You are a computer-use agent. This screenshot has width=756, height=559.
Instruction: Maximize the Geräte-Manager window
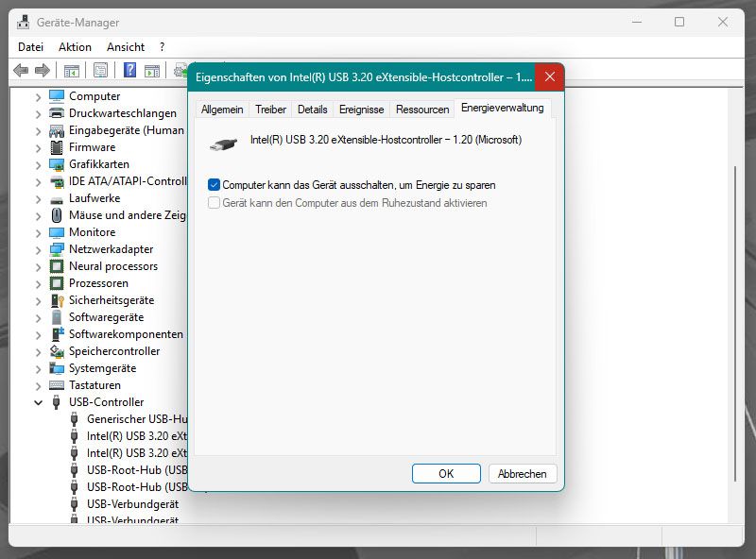point(679,22)
